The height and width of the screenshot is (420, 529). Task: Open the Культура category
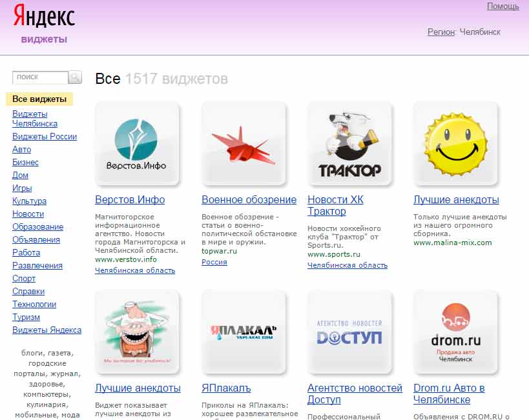29,201
